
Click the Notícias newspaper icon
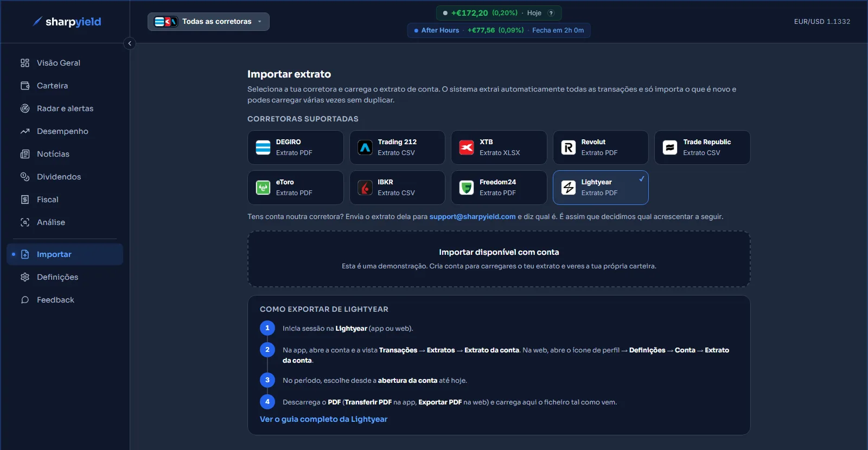[25, 154]
